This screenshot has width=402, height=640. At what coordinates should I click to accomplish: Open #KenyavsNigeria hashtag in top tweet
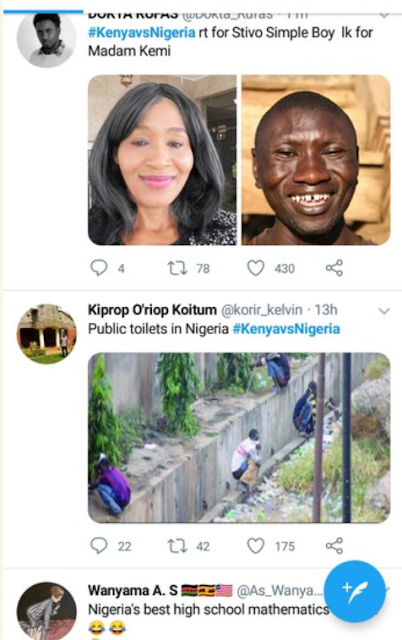pos(142,32)
